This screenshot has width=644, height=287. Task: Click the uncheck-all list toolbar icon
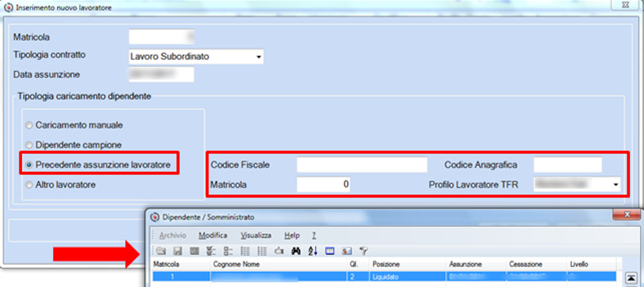coord(229,250)
